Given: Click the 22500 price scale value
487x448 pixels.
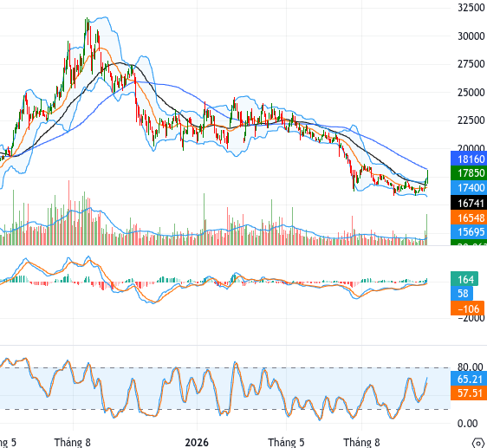Looking at the screenshot, I should click(x=471, y=120).
